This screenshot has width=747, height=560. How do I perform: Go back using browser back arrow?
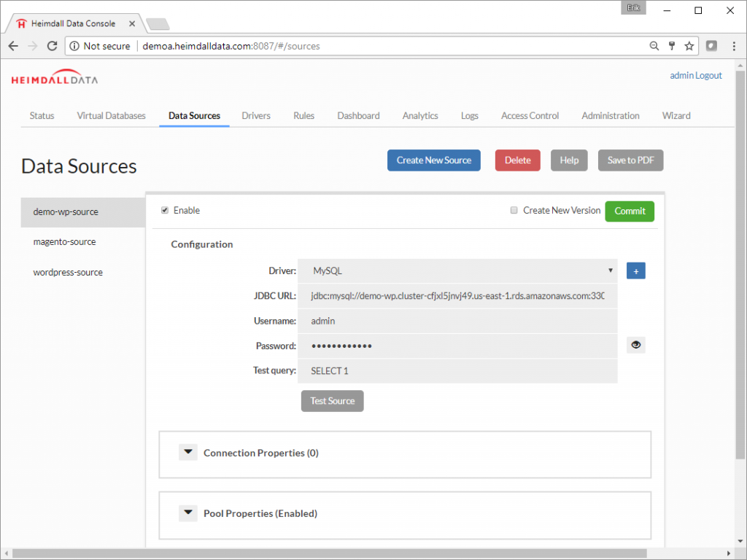[x=13, y=46]
